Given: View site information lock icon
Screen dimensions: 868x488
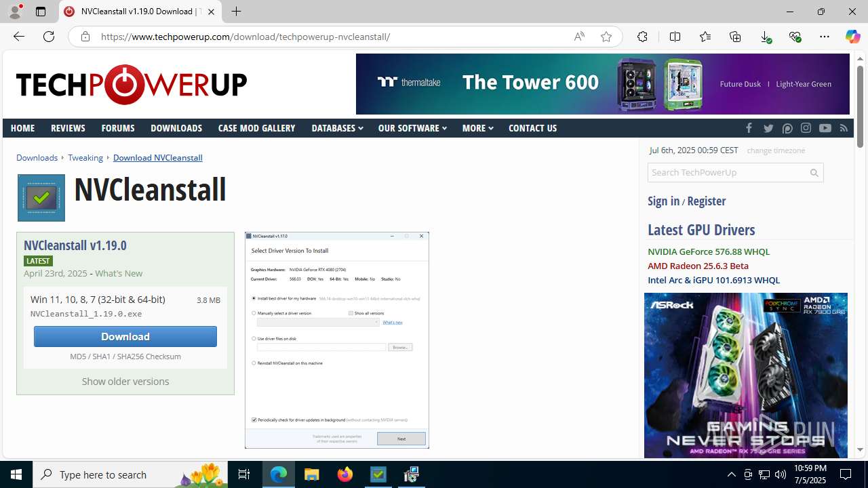Looking at the screenshot, I should pyautogui.click(x=85, y=37).
